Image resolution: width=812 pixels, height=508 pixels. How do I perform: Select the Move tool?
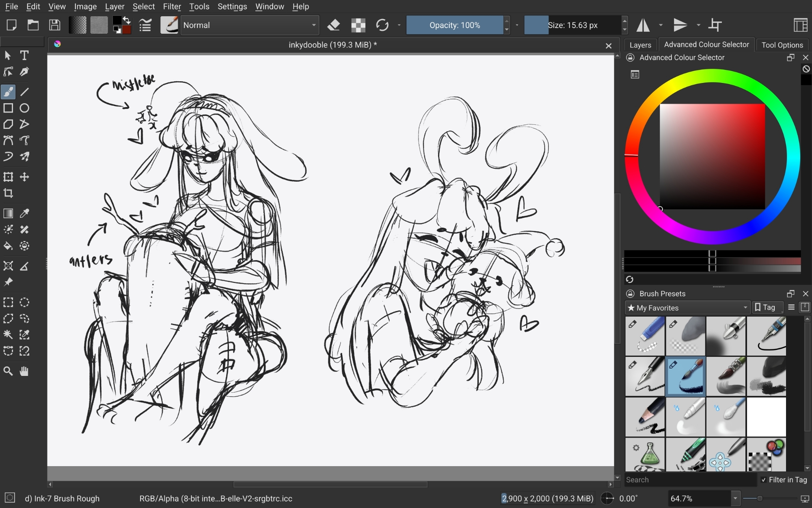click(x=24, y=177)
